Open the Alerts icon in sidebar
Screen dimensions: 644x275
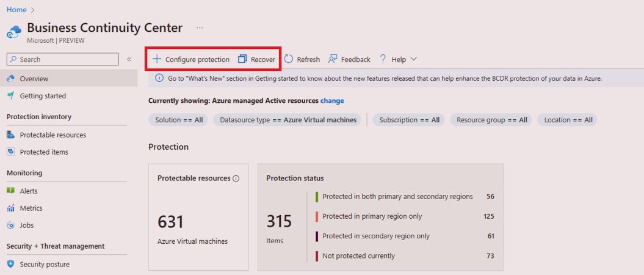(x=11, y=191)
